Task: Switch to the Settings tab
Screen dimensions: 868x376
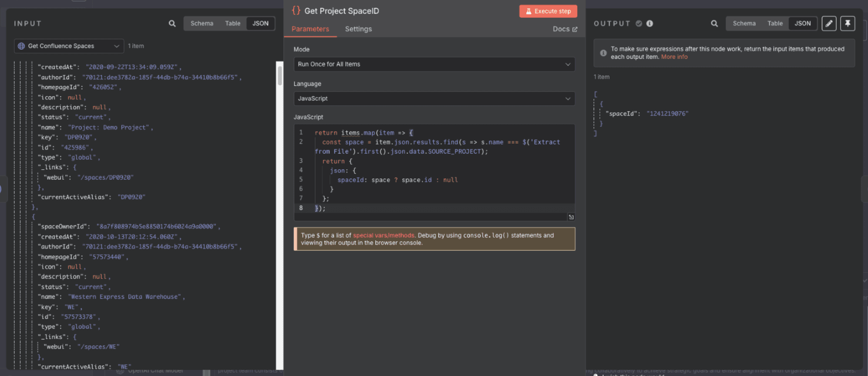Action: tap(358, 29)
